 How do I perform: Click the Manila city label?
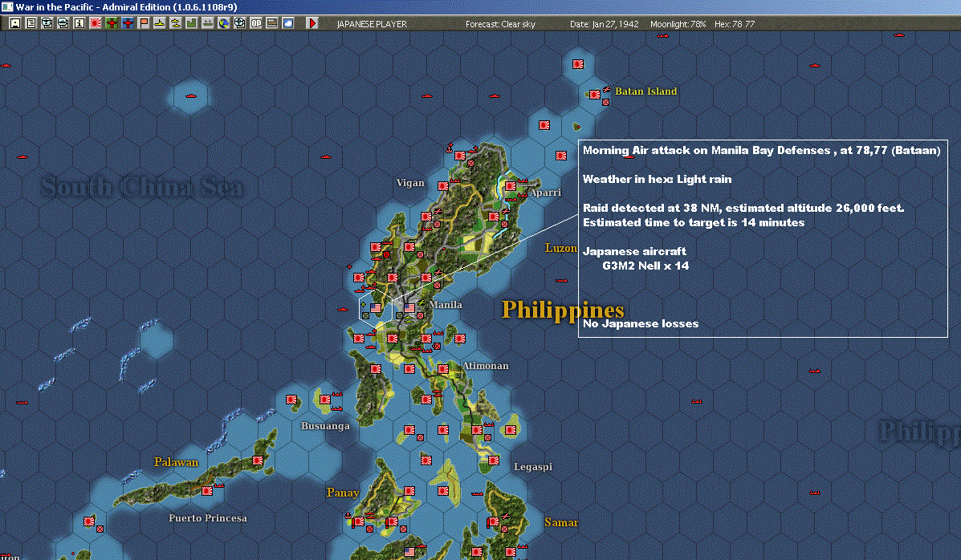coord(446,305)
